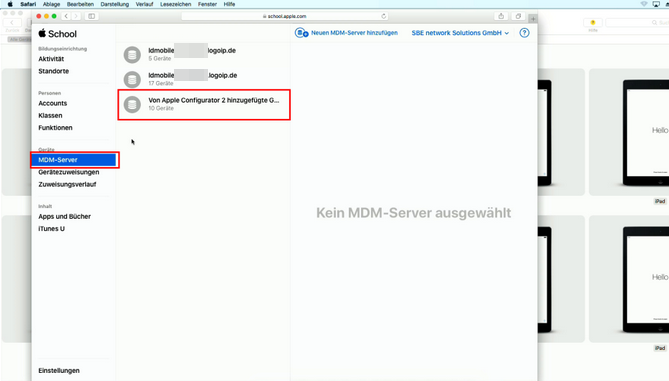The width and height of the screenshot is (669, 381).
Task: Reload the page with refresh icon
Action: (x=384, y=16)
